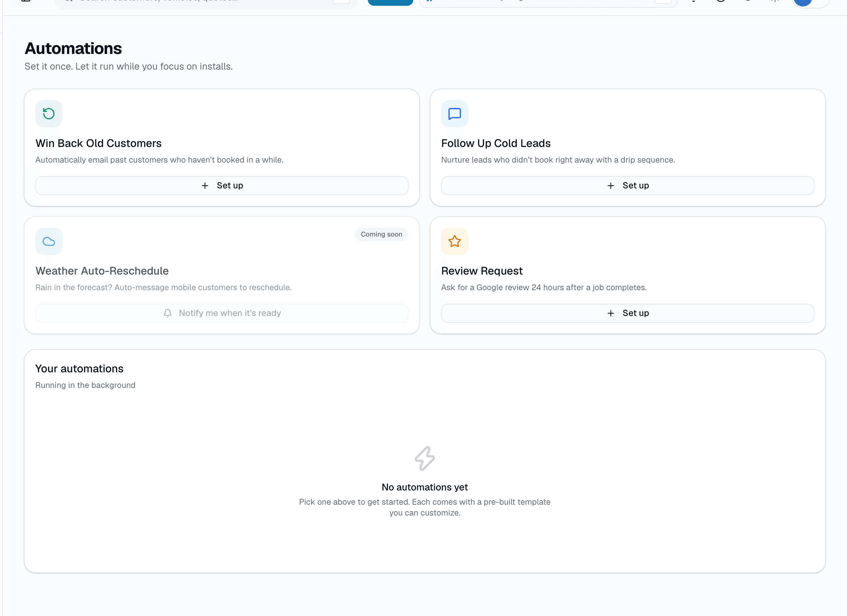Click the green Win Back refresh-arrow icon

[x=49, y=114]
